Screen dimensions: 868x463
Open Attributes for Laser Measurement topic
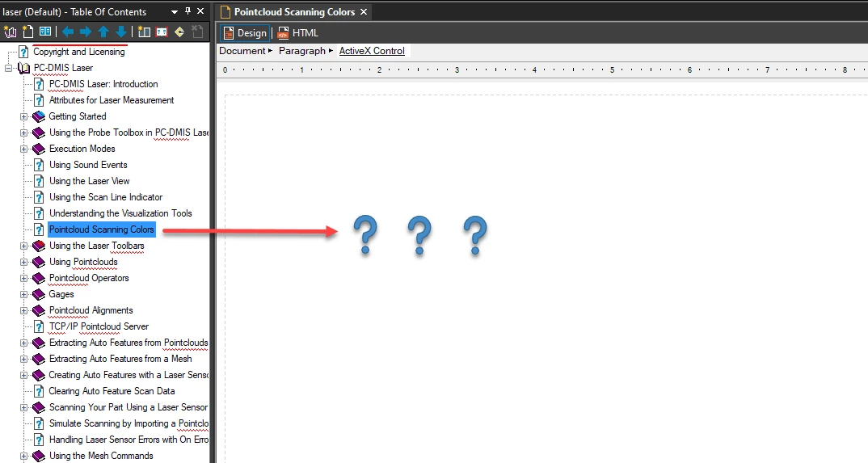[x=112, y=100]
